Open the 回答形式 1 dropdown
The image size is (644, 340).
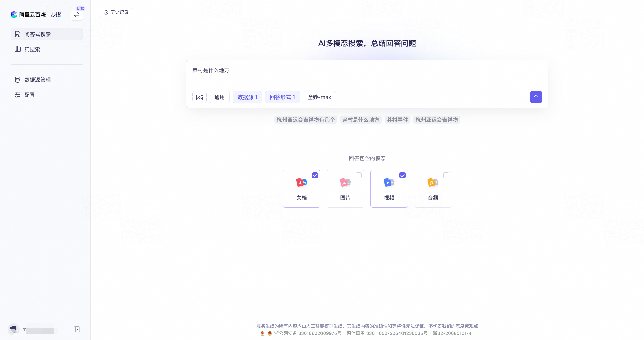pos(282,97)
